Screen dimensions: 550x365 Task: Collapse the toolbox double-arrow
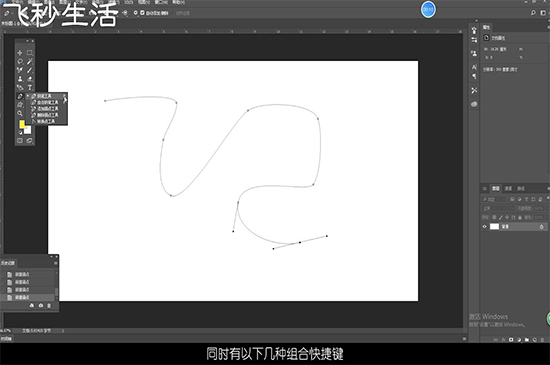27,41
